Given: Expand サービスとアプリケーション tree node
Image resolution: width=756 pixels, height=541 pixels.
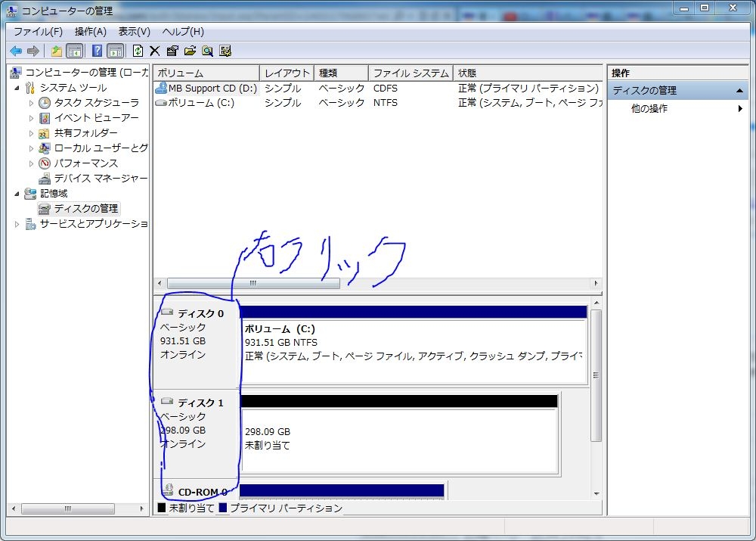Looking at the screenshot, I should coord(18,224).
